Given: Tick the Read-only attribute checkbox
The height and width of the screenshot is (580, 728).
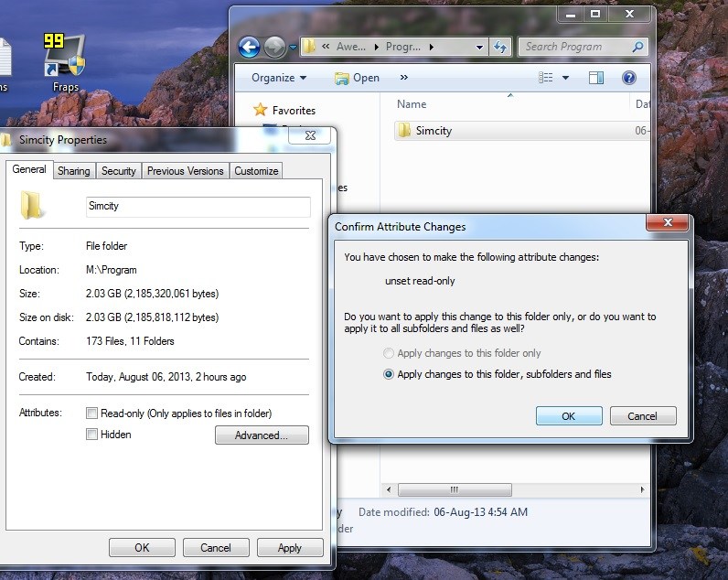Looking at the screenshot, I should [x=92, y=413].
